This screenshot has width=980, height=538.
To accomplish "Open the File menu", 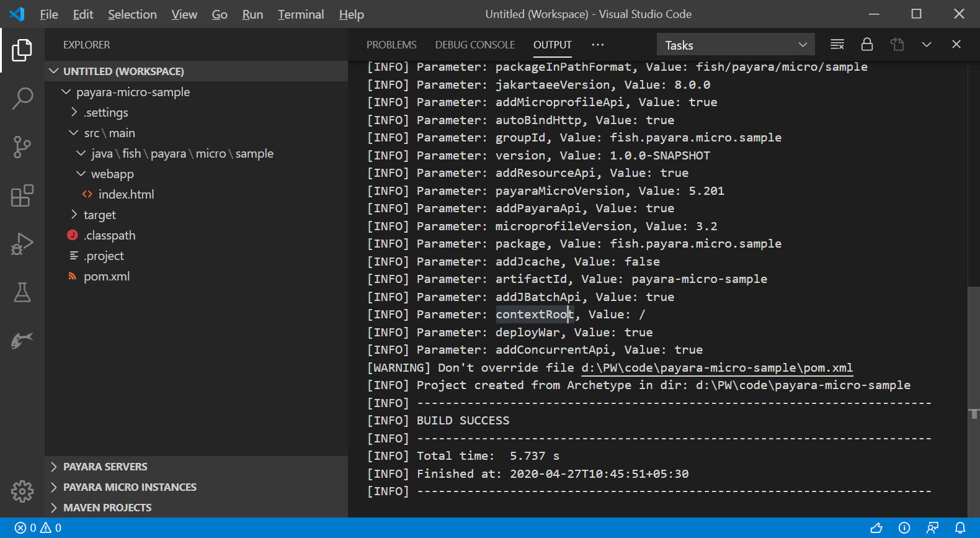I will tap(49, 14).
